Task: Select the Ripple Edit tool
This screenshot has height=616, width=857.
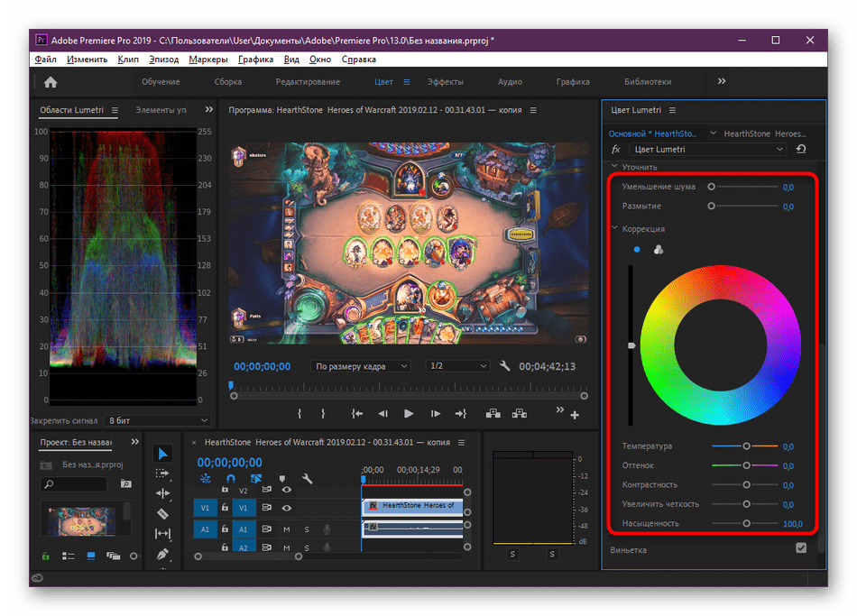Action: click(162, 493)
